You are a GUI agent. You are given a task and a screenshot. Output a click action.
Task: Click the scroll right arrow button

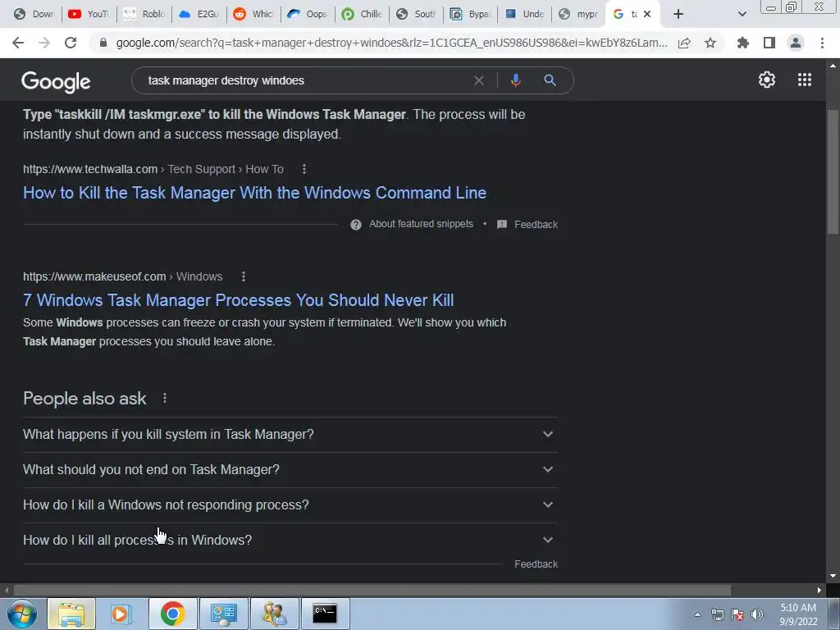(x=819, y=591)
